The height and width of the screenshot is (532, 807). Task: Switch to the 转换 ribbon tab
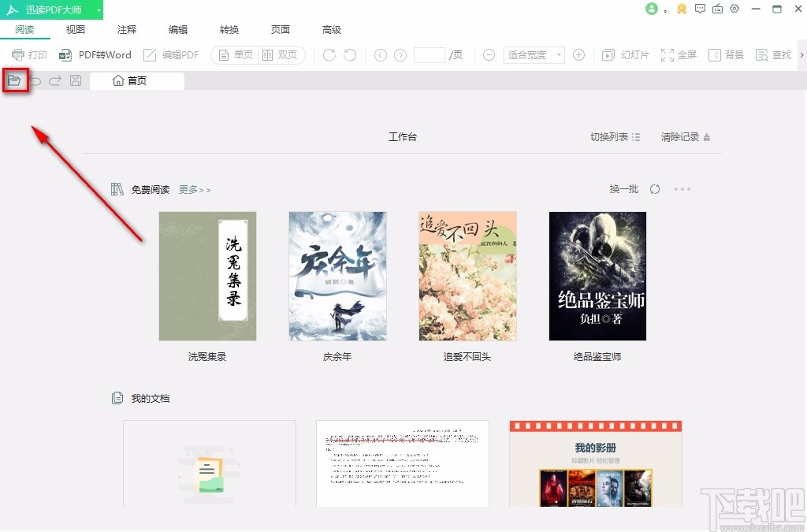coord(229,29)
